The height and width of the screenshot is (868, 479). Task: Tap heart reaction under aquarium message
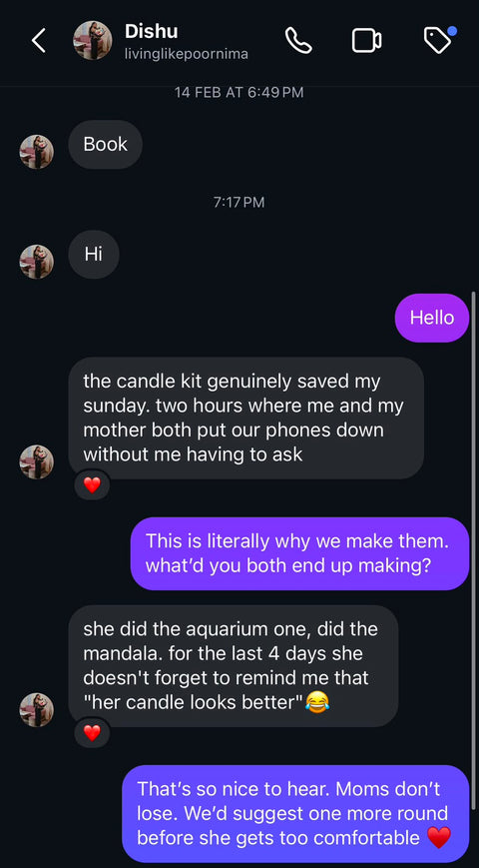[92, 733]
